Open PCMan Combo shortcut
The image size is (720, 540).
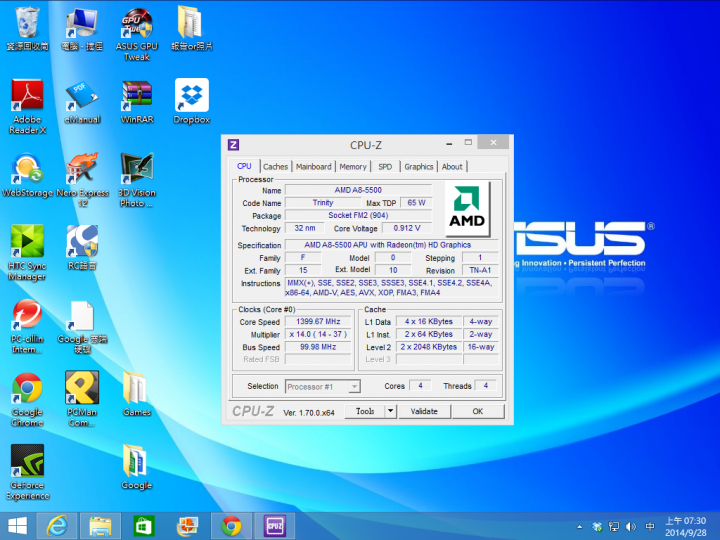[82, 399]
